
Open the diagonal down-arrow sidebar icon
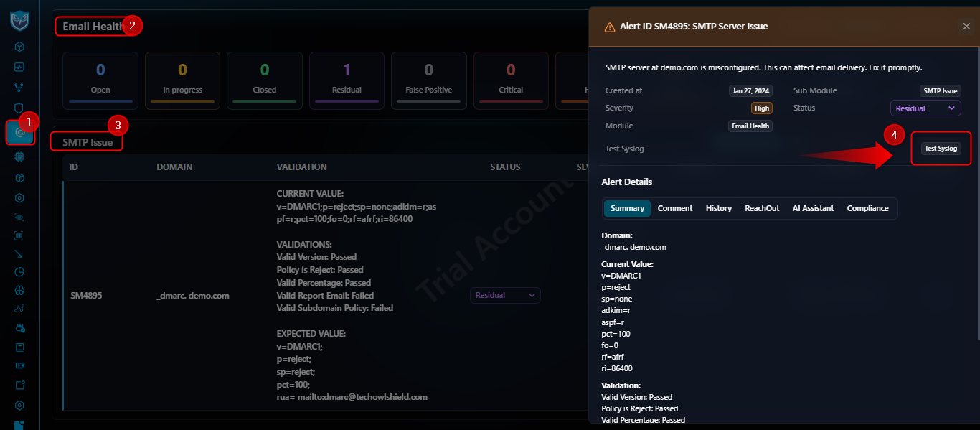20,253
